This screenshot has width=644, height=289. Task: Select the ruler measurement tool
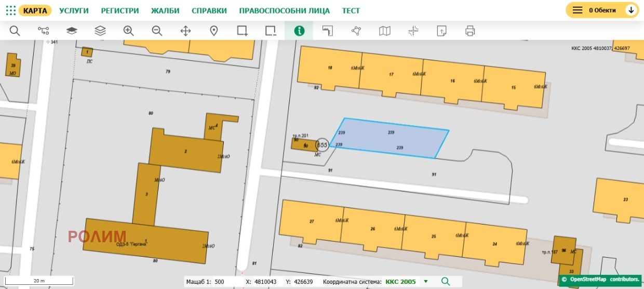(327, 31)
